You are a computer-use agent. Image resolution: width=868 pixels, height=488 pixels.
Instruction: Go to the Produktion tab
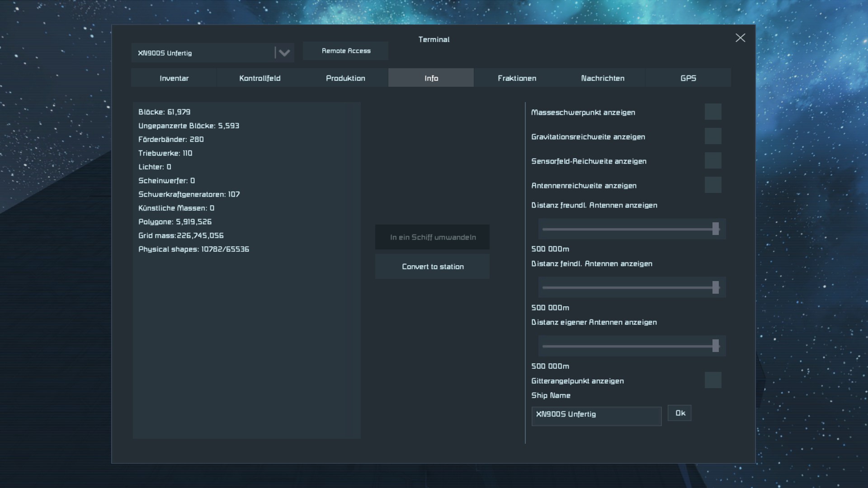[345, 78]
